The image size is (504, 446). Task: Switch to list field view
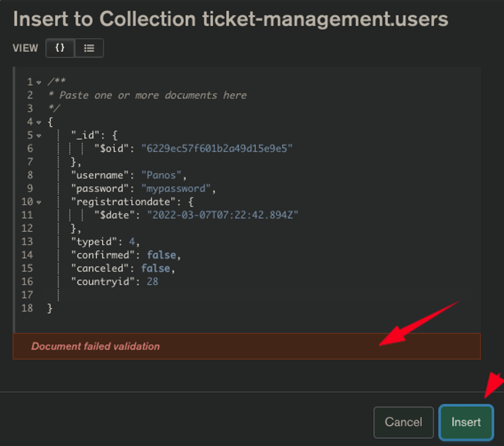pos(89,48)
